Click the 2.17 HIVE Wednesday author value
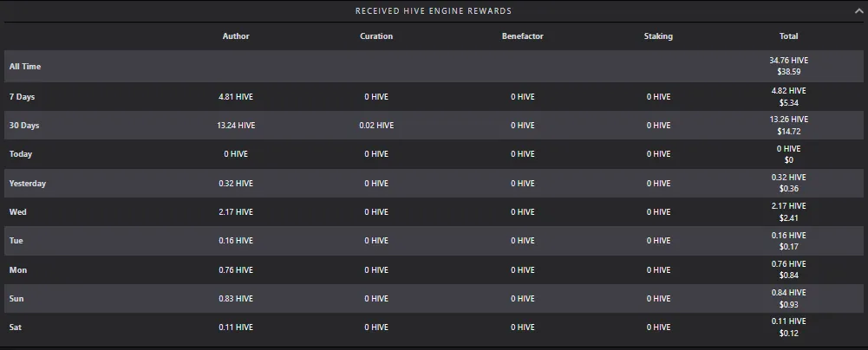This screenshot has width=868, height=350. click(x=236, y=211)
